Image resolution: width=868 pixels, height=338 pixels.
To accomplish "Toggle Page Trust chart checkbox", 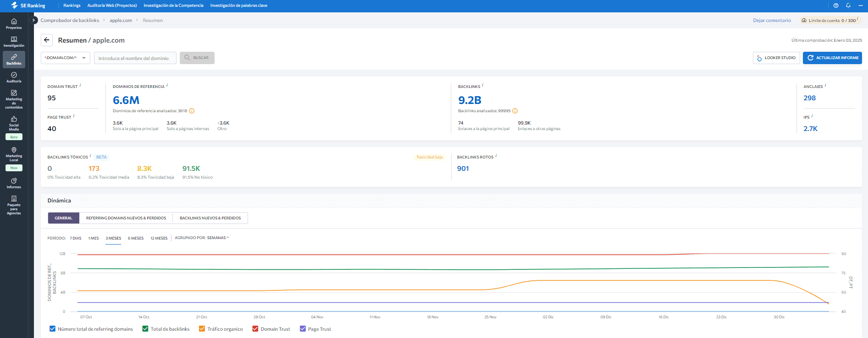I will click(303, 329).
